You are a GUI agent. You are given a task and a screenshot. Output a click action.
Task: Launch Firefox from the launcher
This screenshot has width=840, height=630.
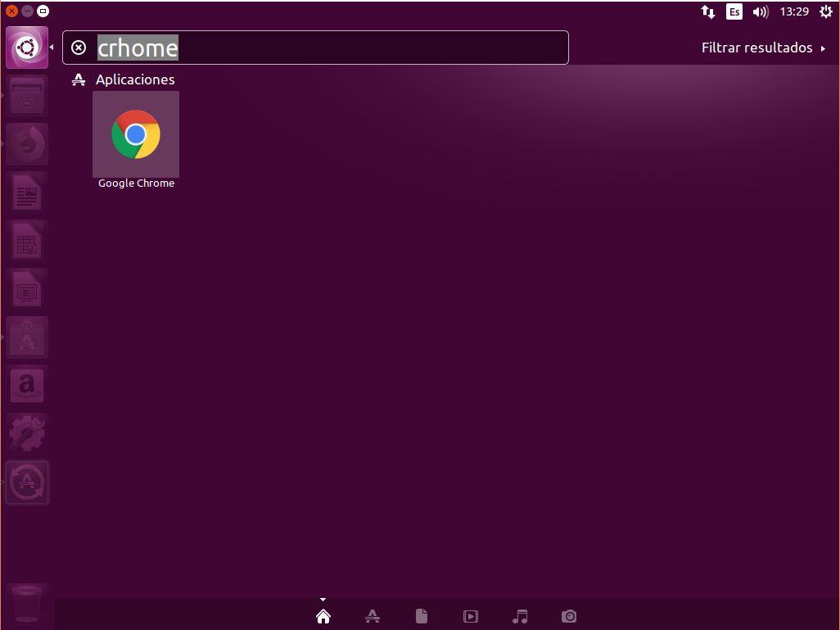point(27,144)
